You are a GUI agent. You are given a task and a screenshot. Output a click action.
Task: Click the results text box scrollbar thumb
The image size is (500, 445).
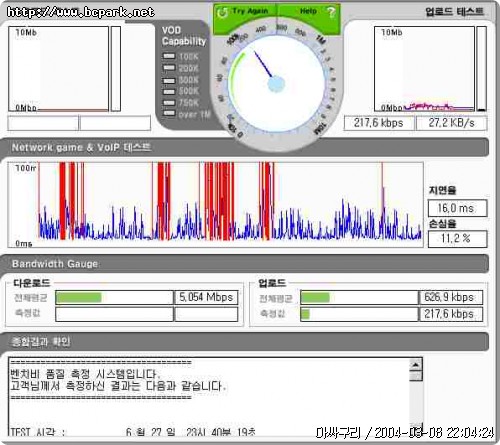[x=416, y=376]
